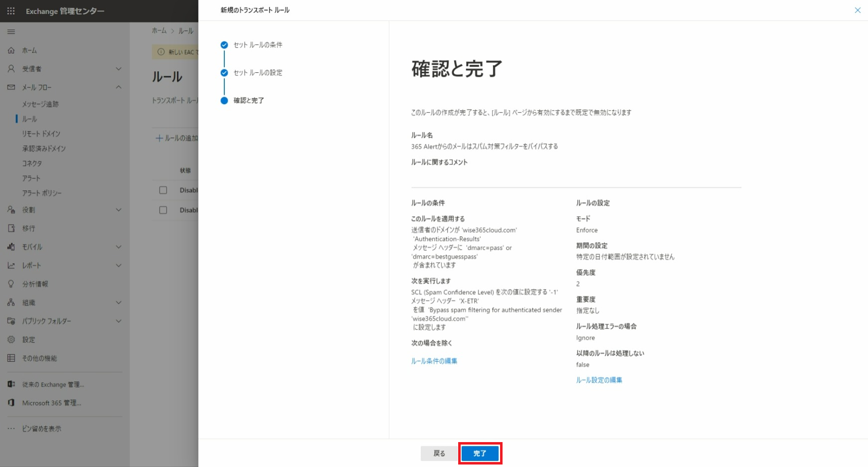Check the second rule's checkbox
The height and width of the screenshot is (467, 868).
point(163,210)
